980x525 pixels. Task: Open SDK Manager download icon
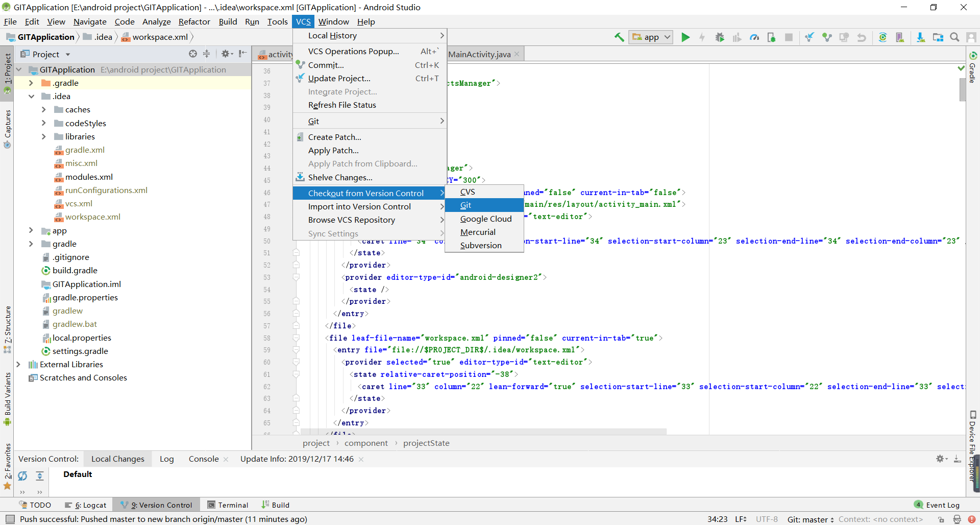921,37
